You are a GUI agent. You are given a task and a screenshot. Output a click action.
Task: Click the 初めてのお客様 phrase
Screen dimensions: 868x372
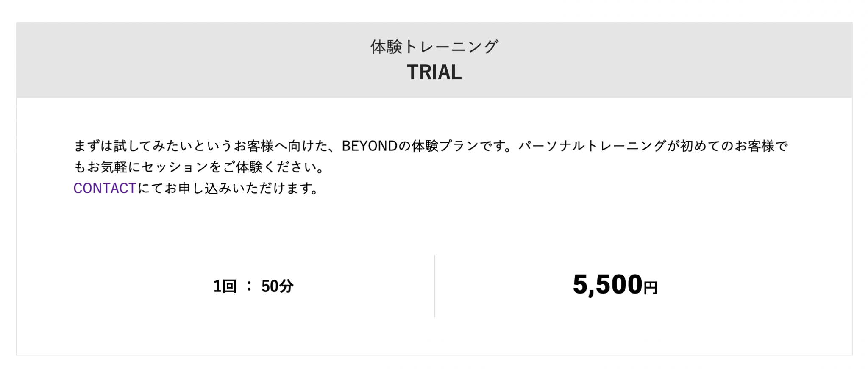(x=727, y=146)
